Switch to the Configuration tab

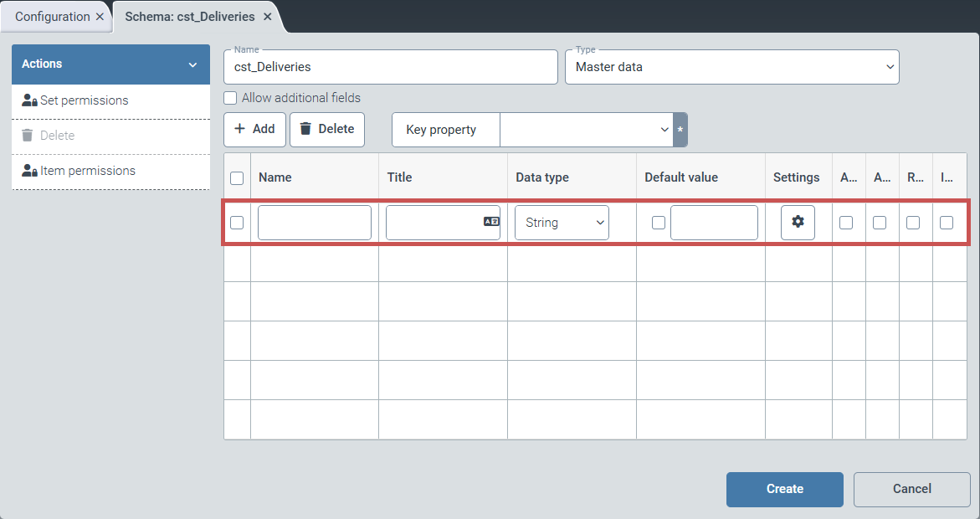click(x=52, y=17)
